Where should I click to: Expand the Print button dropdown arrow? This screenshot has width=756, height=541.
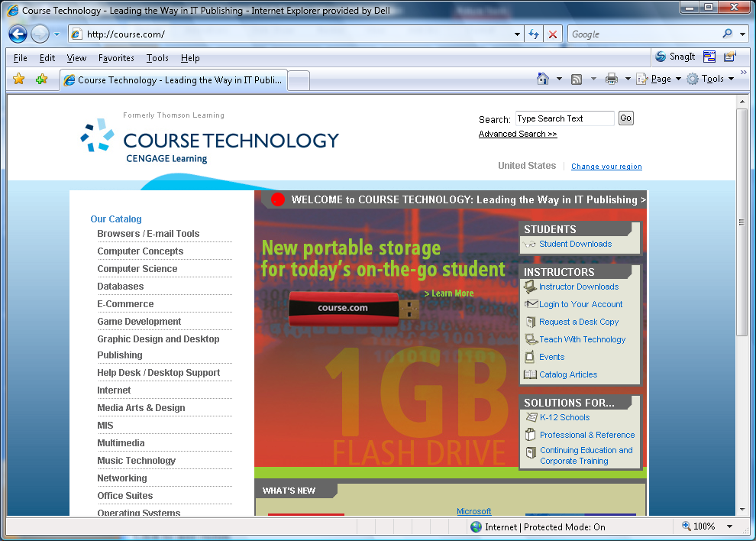click(628, 79)
